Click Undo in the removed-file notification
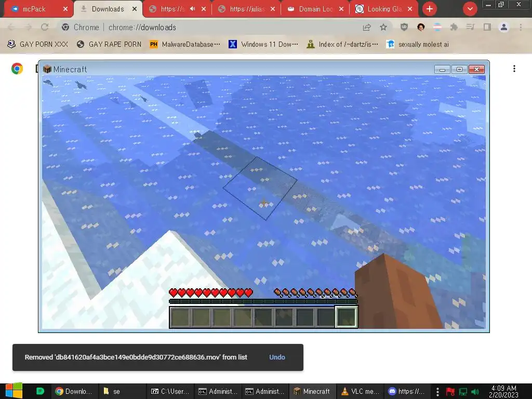This screenshot has height=399, width=532. (x=277, y=357)
